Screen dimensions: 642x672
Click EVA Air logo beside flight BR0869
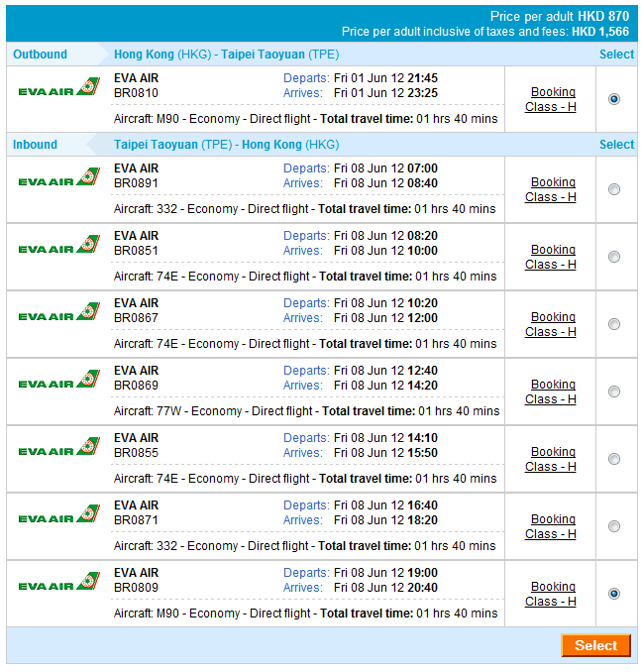[59, 381]
